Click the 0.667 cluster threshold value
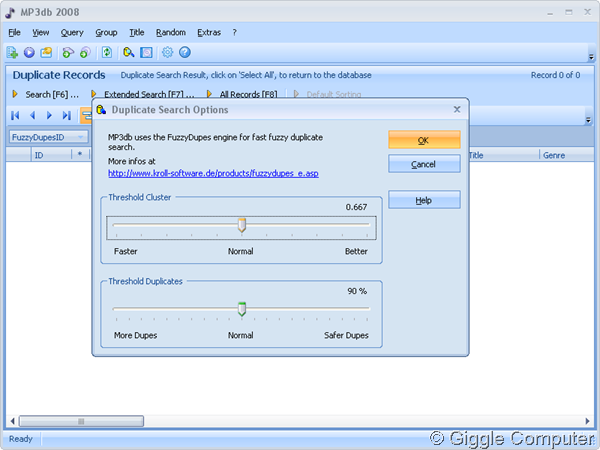Viewport: 600px width, 450px height. tap(356, 207)
